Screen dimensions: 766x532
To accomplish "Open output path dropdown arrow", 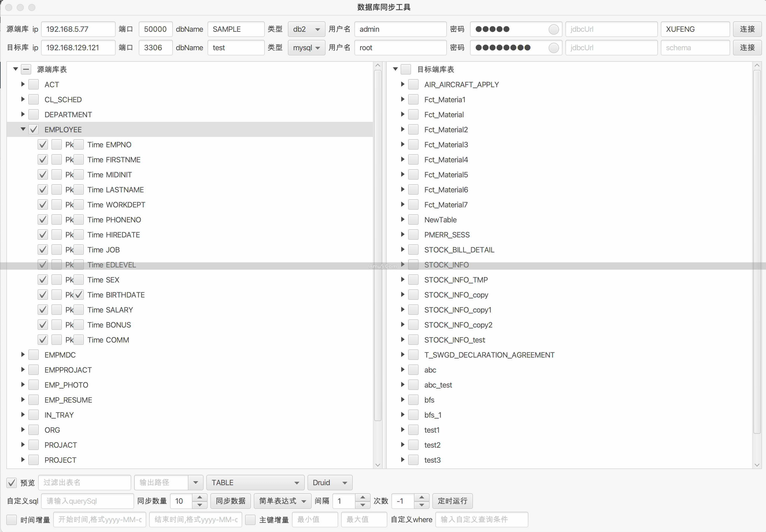I will (x=195, y=482).
